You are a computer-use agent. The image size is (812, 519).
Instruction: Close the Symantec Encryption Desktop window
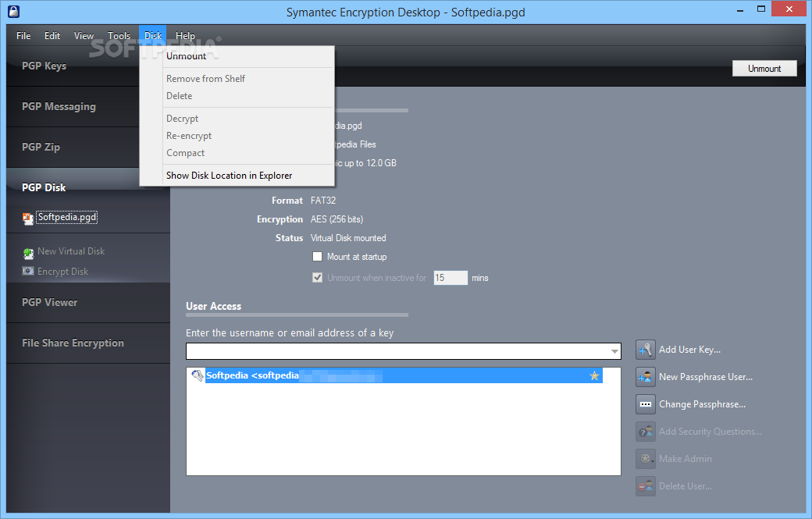(789, 9)
